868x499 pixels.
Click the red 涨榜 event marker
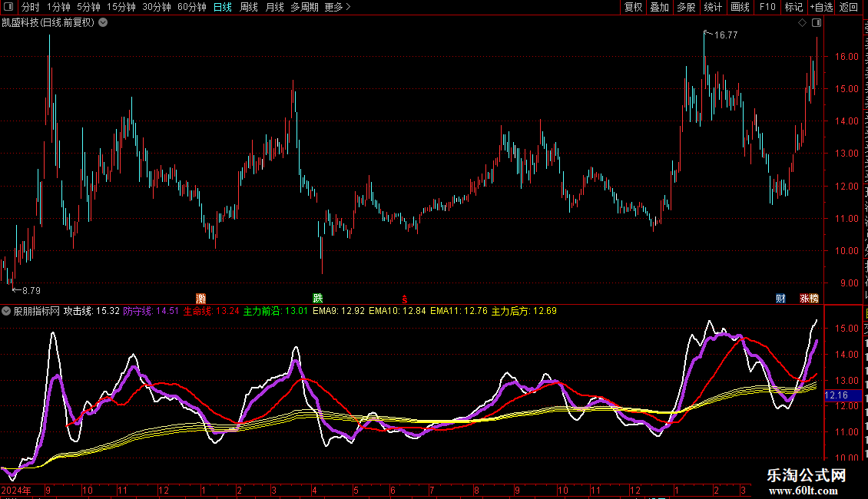(810, 299)
